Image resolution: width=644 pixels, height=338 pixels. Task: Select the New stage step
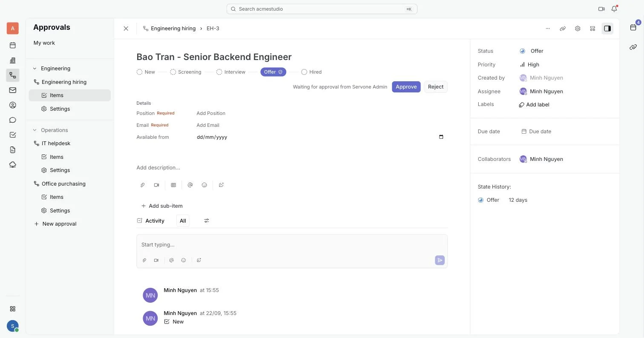146,72
